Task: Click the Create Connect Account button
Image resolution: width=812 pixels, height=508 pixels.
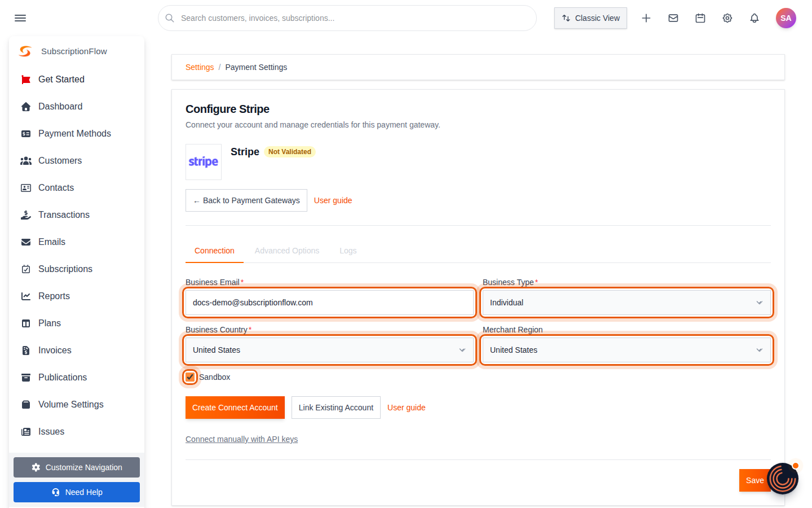Action: coord(235,408)
